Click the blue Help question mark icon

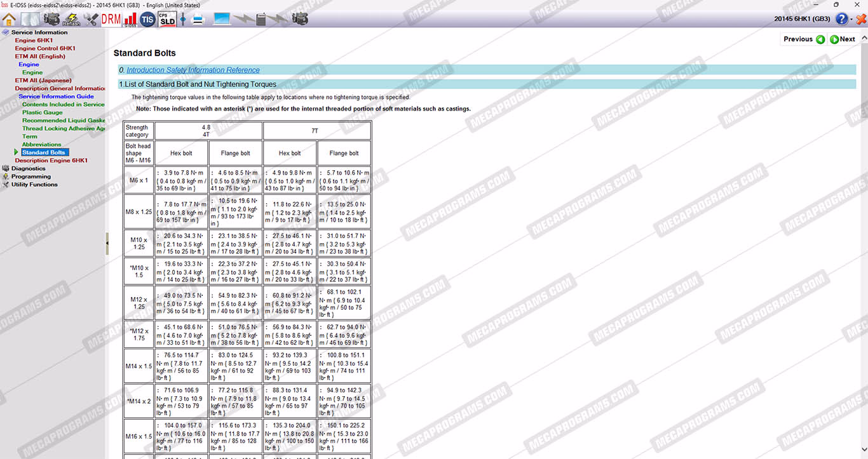(x=841, y=19)
